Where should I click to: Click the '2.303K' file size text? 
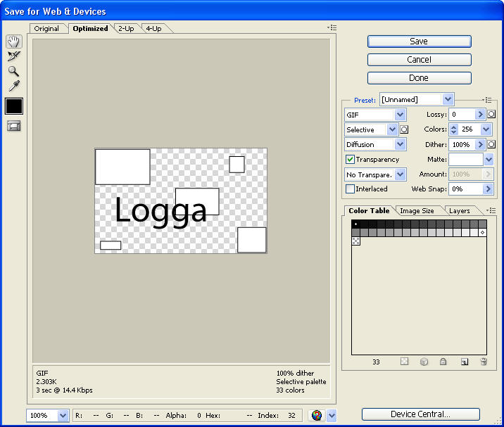point(46,382)
